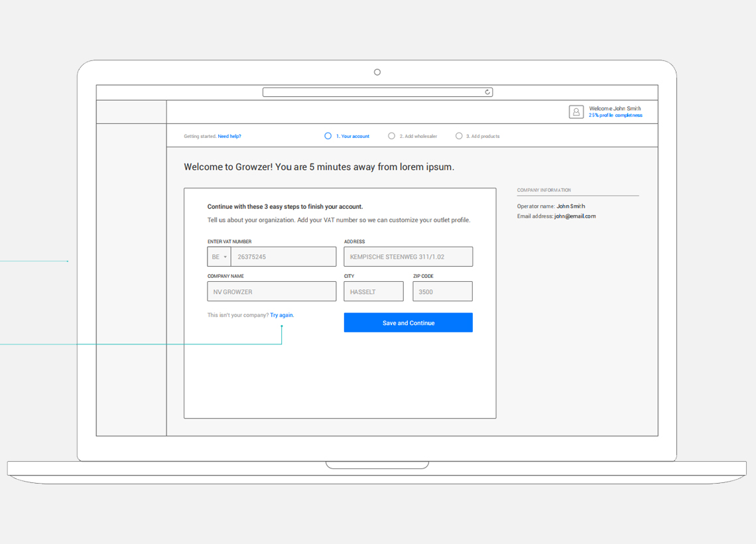
Task: Click the browser refresh icon
Action: tap(487, 92)
